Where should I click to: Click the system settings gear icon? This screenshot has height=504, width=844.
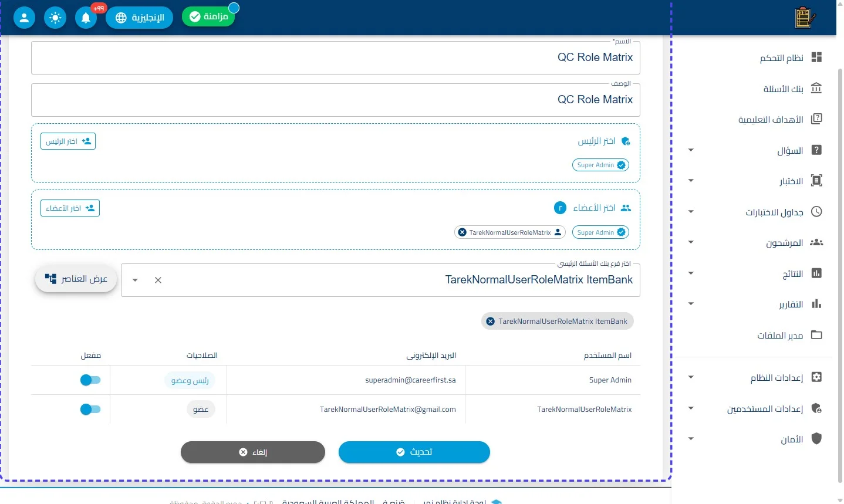click(816, 377)
